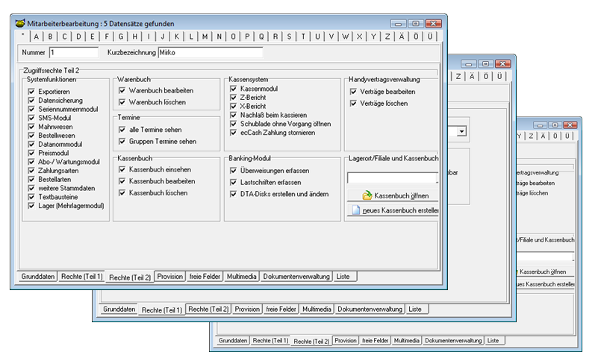Switch to Rechte (Teil 1) tab in front window

[x=81, y=276]
